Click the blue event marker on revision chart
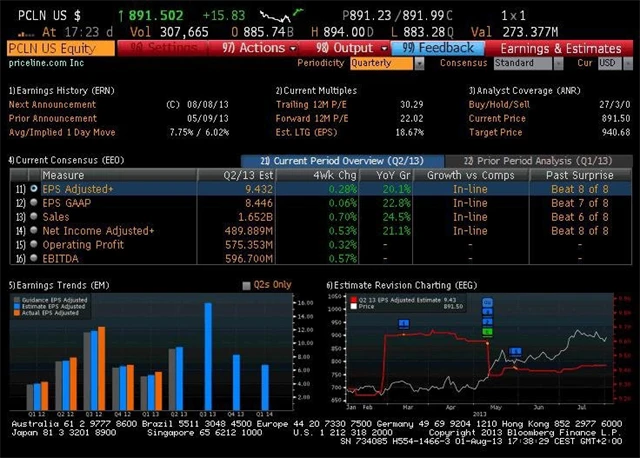The height and width of the screenshot is (458, 640). 404,323
